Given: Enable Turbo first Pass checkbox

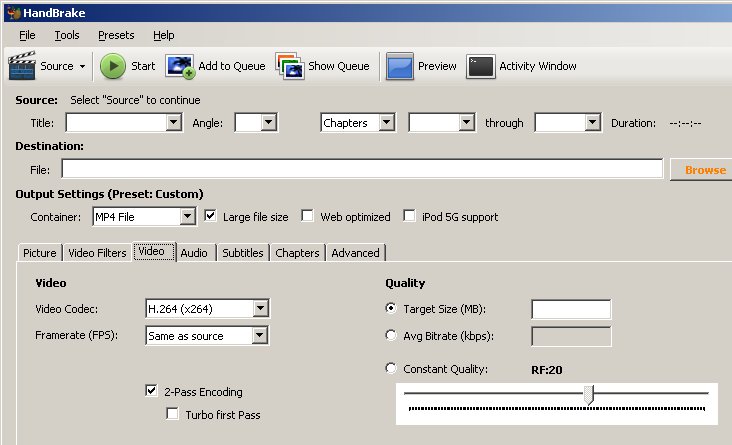Looking at the screenshot, I should 172,414.
